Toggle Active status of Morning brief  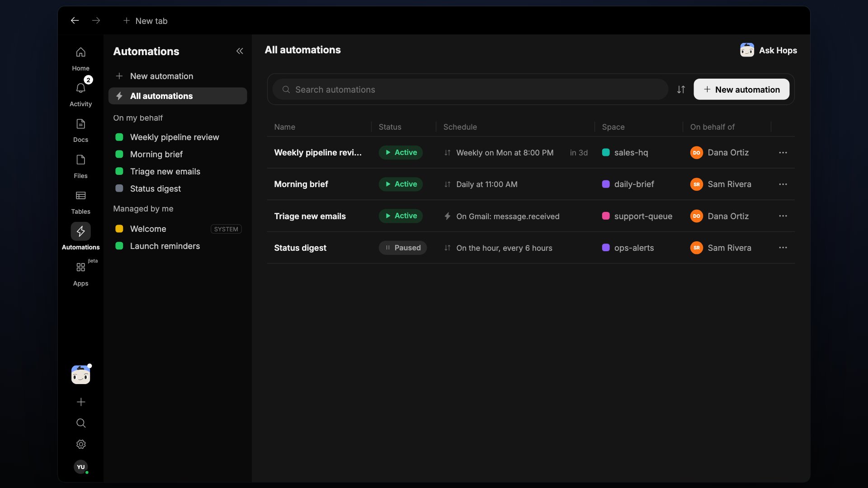click(401, 184)
